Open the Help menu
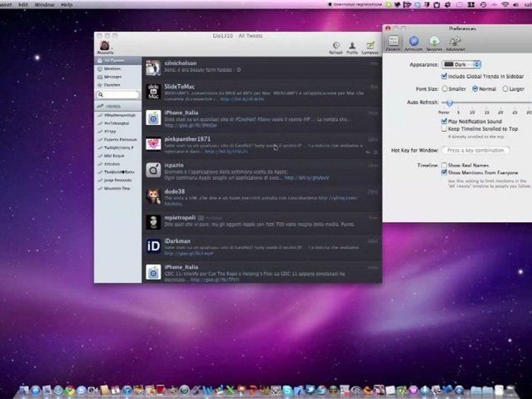 tap(66, 4)
